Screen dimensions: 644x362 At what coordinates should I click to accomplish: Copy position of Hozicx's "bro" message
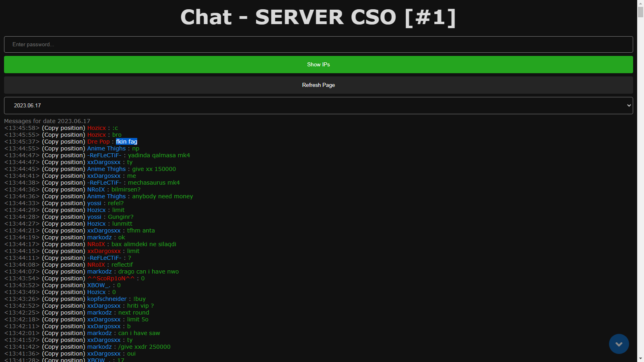tap(64, 135)
